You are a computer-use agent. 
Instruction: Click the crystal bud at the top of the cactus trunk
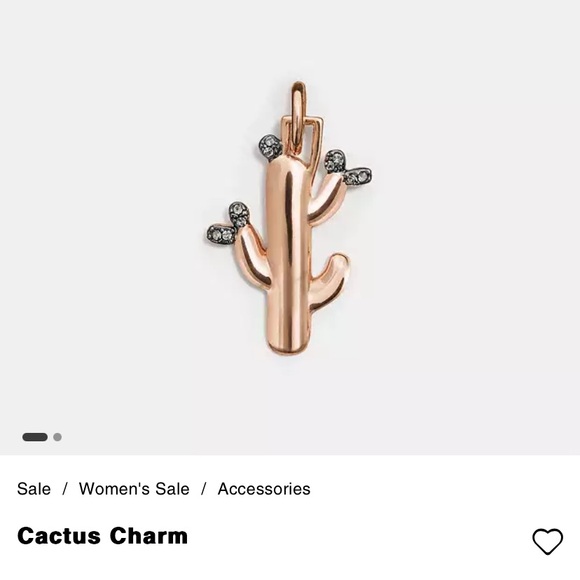pos(270,147)
